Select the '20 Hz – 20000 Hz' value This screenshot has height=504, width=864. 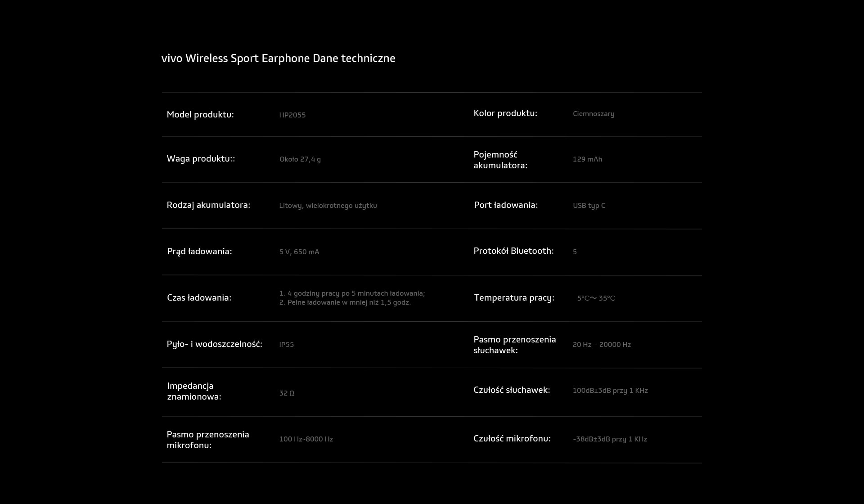tap(602, 345)
